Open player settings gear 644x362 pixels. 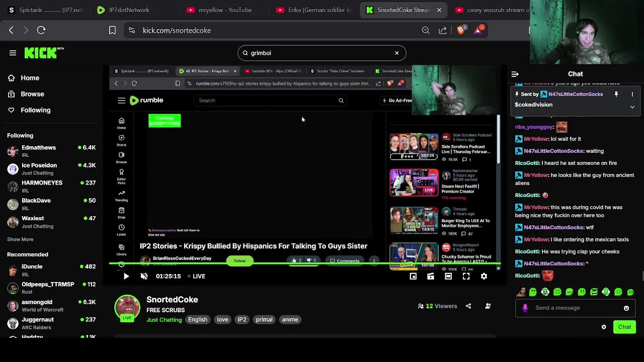point(484,276)
